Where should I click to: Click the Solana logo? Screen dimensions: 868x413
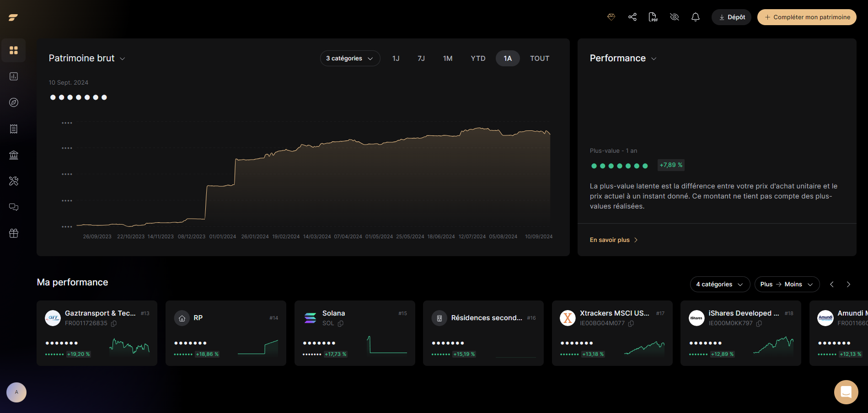pos(311,318)
